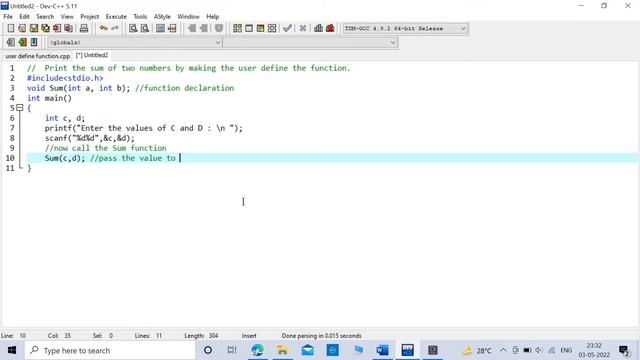Click the 'Insert' mode indicator in status bar
640x360 pixels.
[249, 336]
